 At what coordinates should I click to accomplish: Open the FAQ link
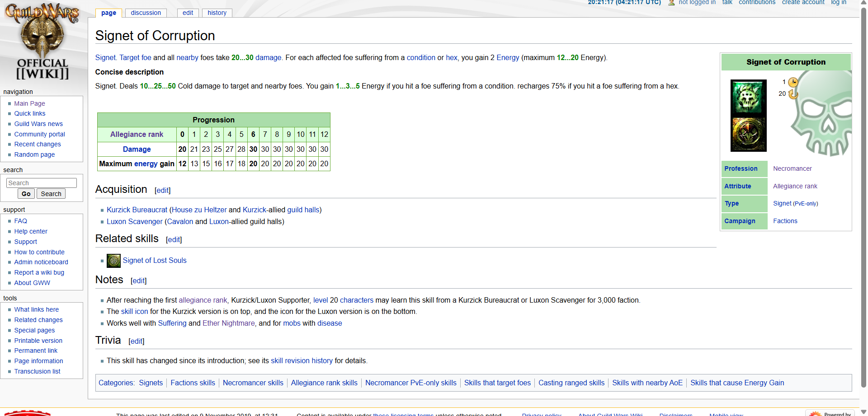pyautogui.click(x=21, y=221)
